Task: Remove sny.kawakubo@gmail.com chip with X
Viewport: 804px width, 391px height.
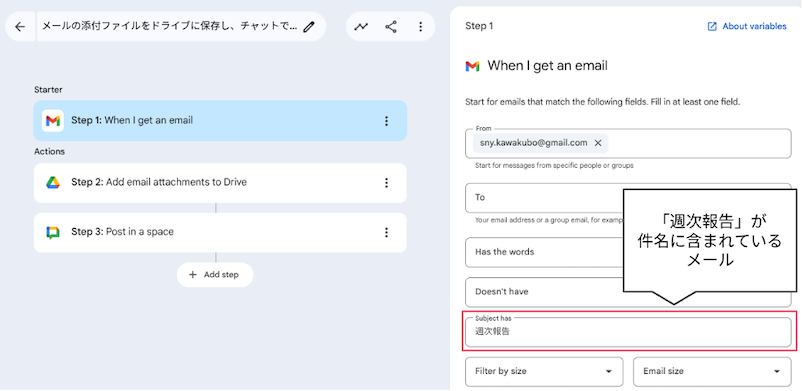Action: (x=597, y=143)
